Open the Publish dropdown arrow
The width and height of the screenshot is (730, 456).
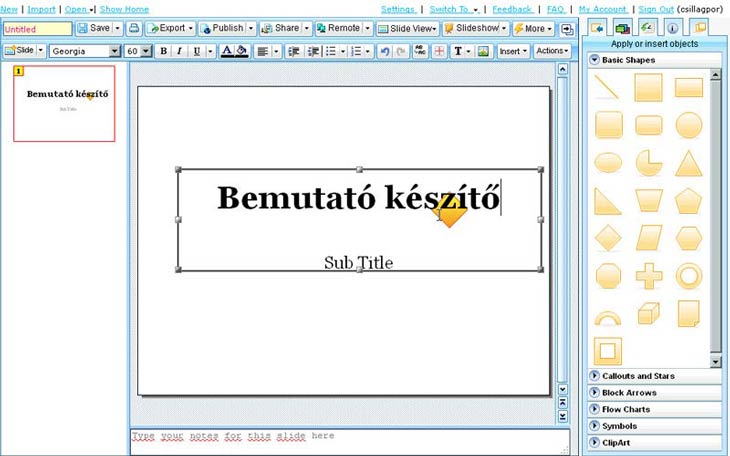[x=251, y=28]
